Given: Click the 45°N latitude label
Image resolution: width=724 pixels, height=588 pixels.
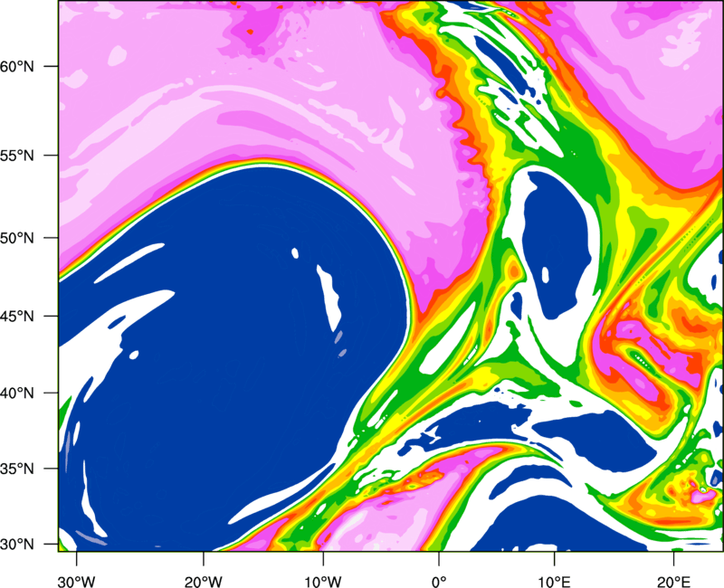Looking at the screenshot, I should (x=17, y=317).
